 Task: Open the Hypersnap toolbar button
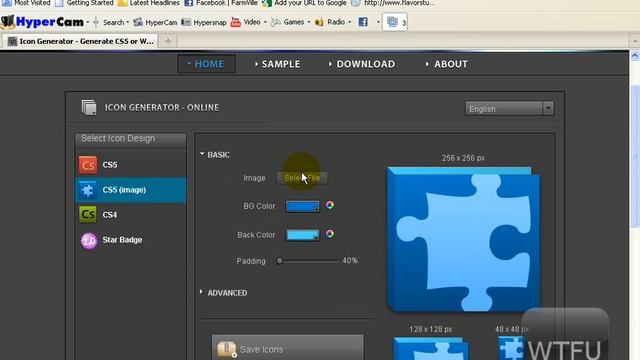pyautogui.click(x=204, y=22)
